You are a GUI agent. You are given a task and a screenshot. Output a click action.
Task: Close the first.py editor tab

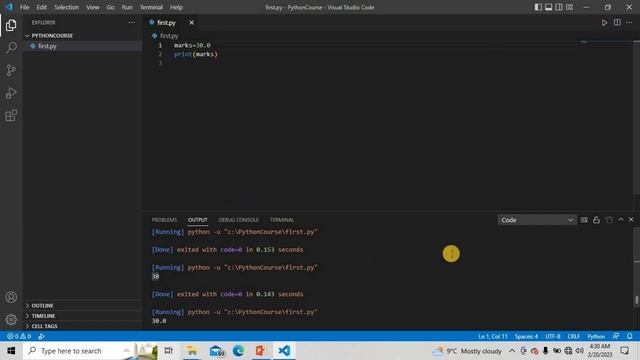tap(191, 23)
